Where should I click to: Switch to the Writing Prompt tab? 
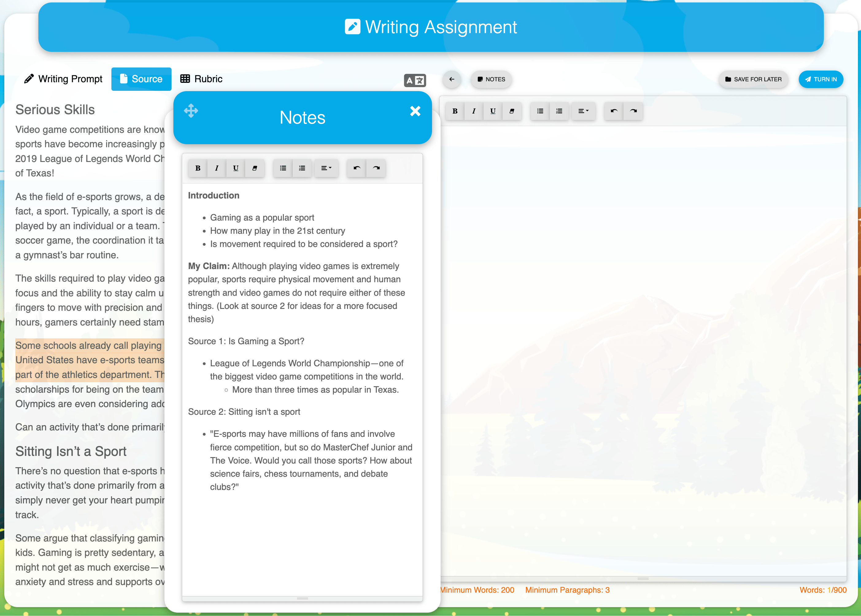[63, 79]
